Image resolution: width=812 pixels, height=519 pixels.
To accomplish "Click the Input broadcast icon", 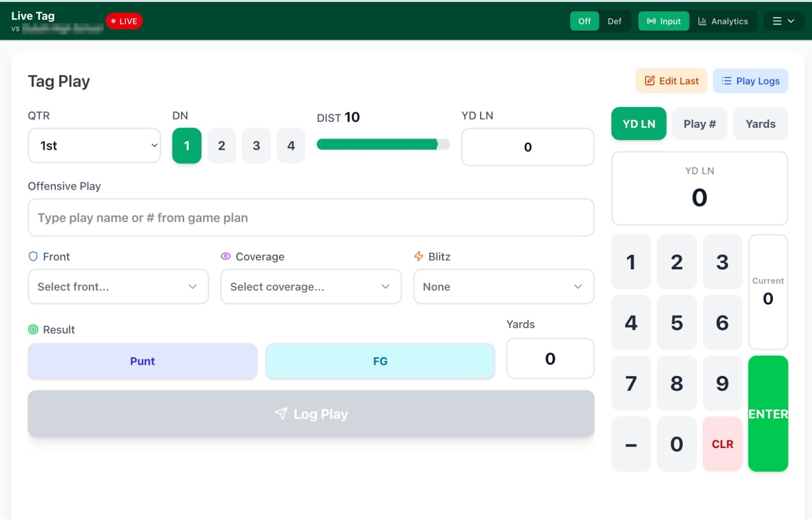I will click(x=652, y=21).
